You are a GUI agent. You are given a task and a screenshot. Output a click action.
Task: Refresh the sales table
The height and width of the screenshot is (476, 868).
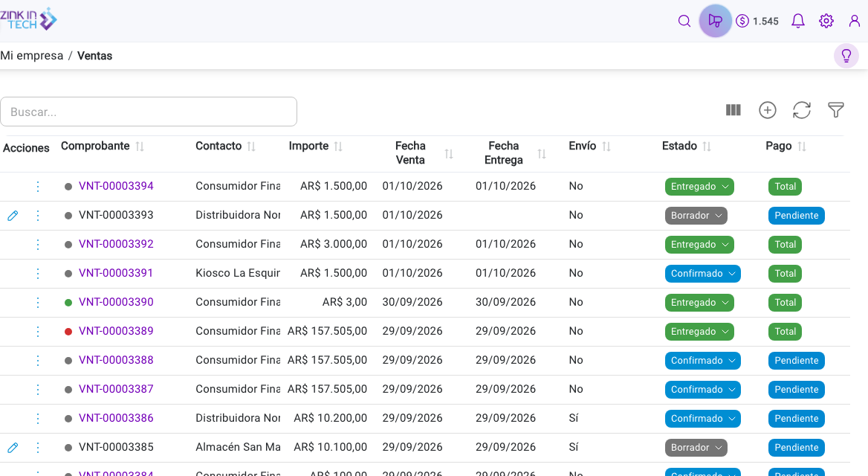click(802, 110)
